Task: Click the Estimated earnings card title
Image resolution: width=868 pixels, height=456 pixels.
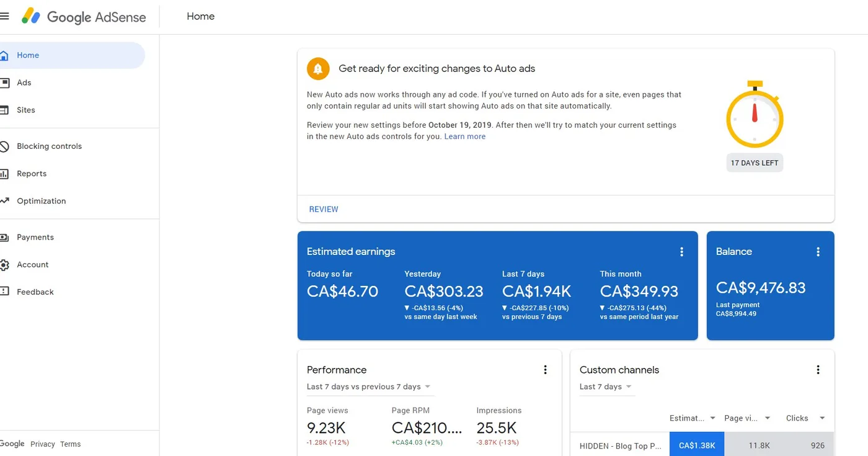Action: tap(351, 252)
